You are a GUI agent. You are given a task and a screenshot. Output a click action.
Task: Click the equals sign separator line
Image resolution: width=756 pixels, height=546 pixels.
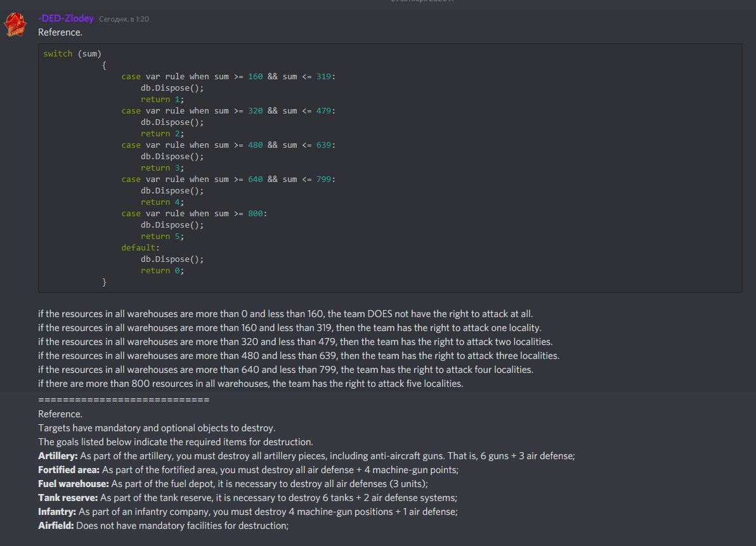coord(124,400)
